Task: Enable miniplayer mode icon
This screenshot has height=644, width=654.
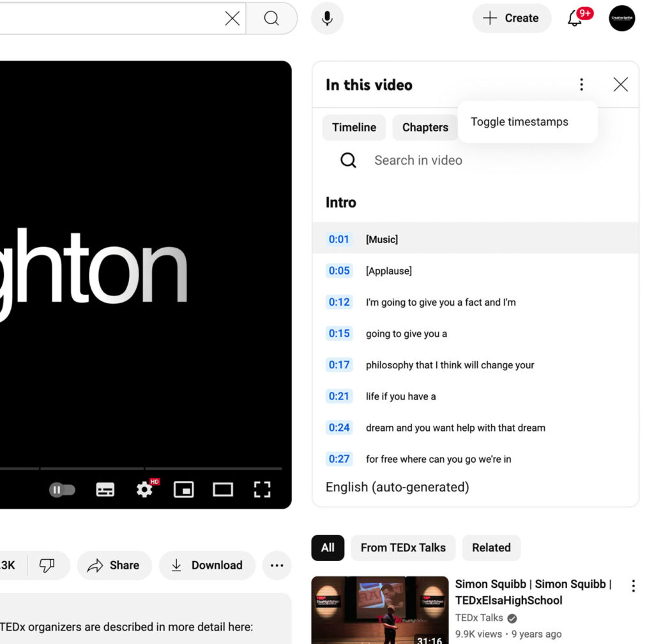Action: pyautogui.click(x=183, y=490)
